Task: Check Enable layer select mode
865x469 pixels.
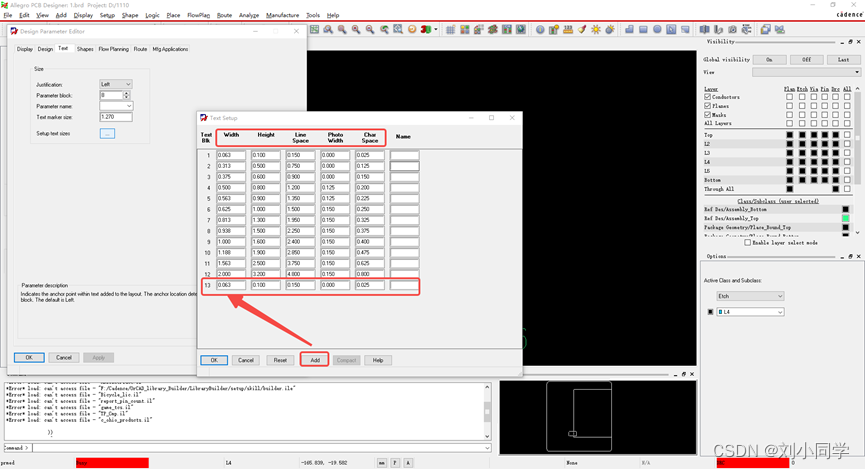Action: pyautogui.click(x=748, y=242)
